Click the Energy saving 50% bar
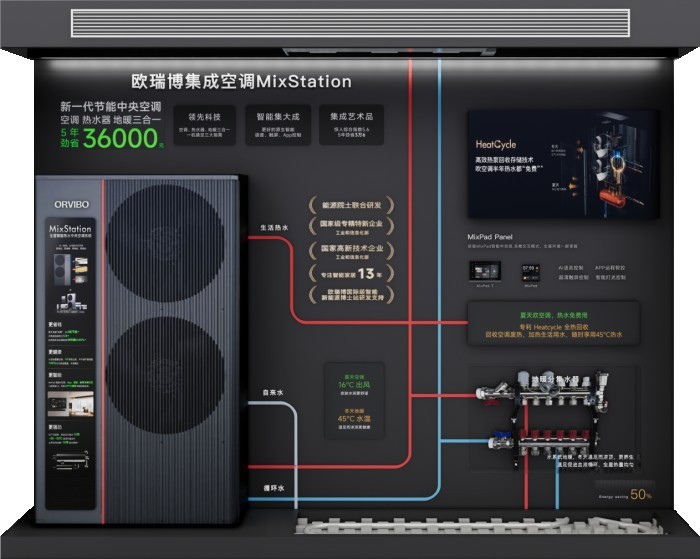This screenshot has width=700, height=559. 626,494
